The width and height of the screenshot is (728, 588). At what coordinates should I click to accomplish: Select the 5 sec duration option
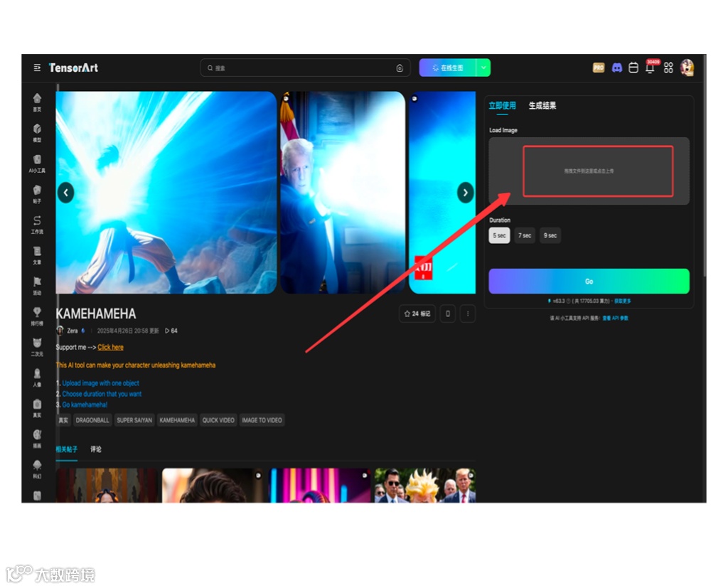[499, 235]
